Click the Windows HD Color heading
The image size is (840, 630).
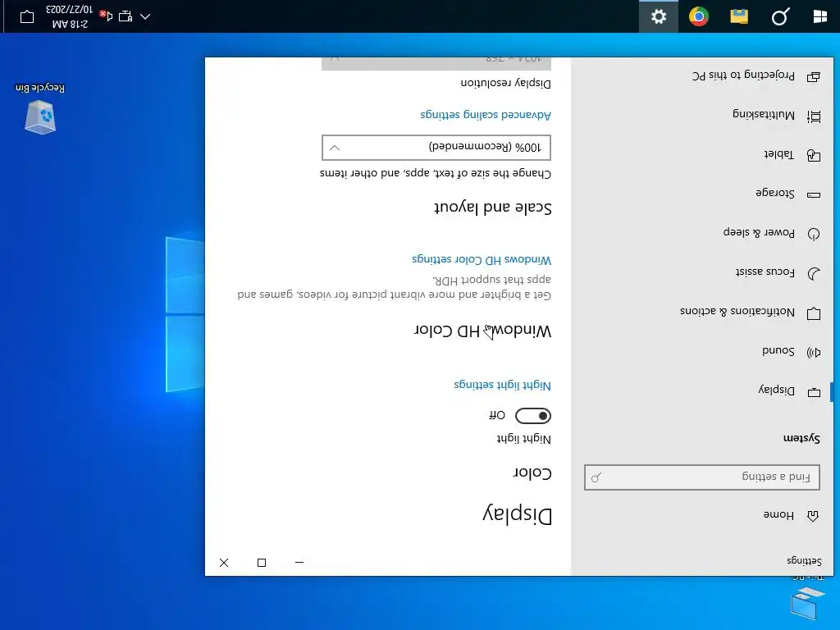(482, 330)
